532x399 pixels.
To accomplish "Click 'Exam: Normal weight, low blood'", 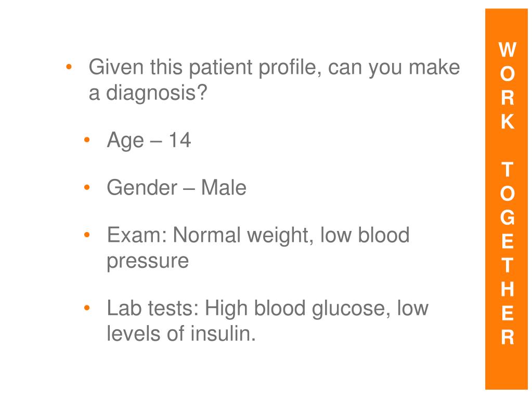I will coord(258,235).
